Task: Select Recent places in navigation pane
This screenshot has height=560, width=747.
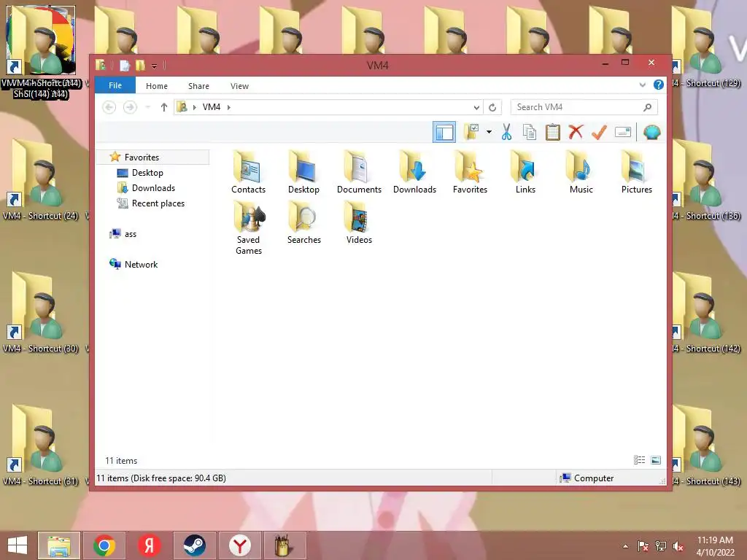Action: (158, 203)
